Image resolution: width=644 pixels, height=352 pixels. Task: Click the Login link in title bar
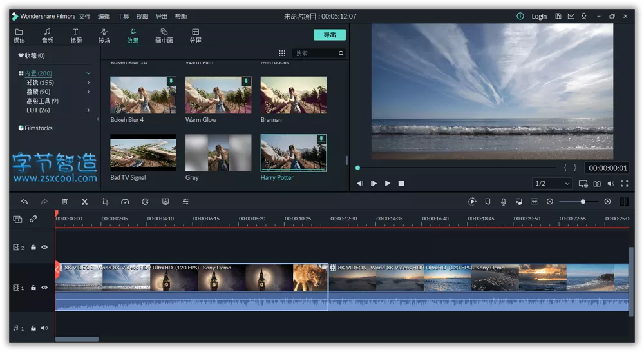click(539, 16)
